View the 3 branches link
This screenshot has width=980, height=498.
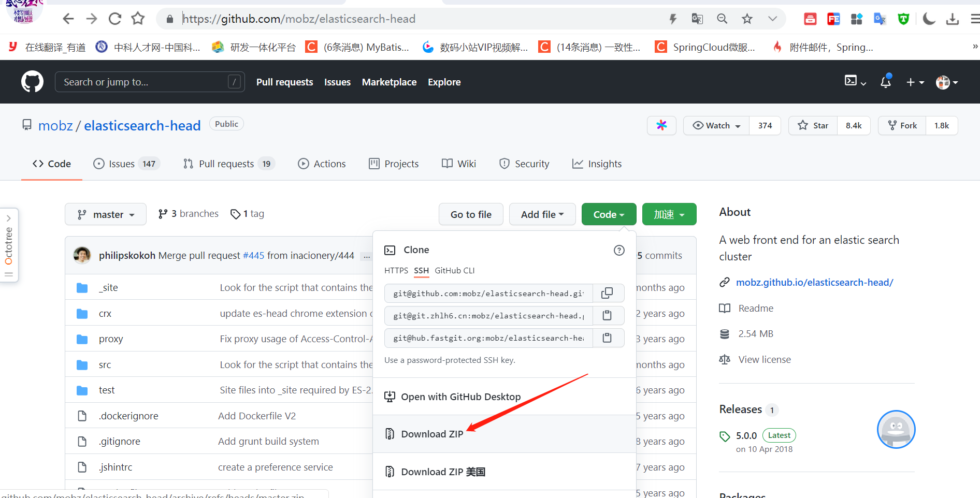coord(189,214)
